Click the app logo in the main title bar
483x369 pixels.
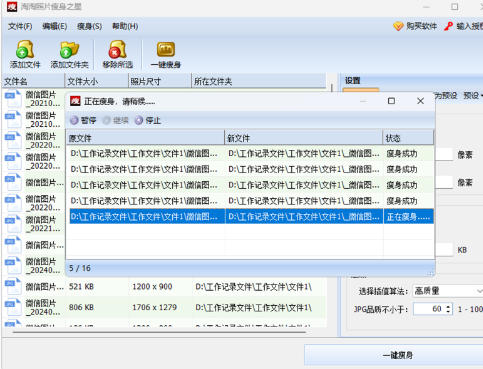tap(12, 6)
